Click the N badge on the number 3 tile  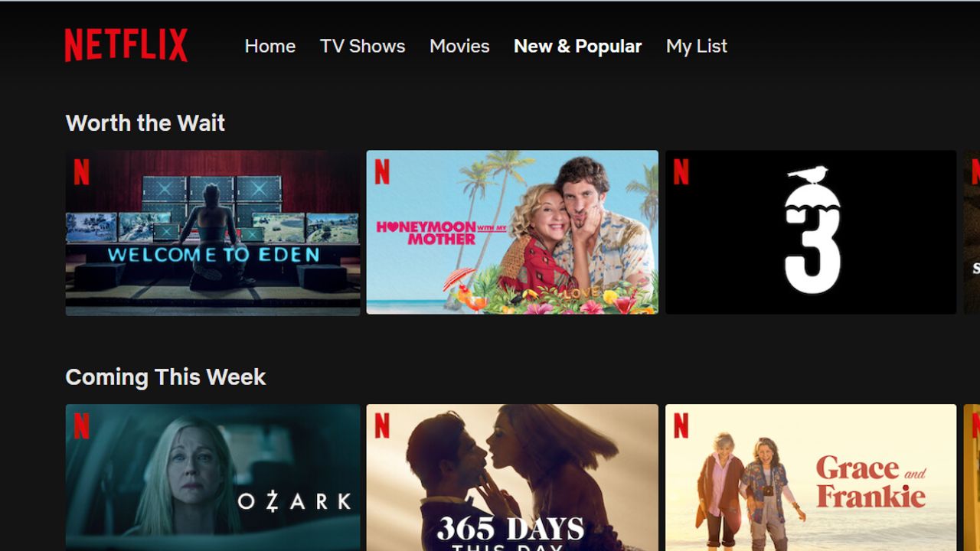681,172
